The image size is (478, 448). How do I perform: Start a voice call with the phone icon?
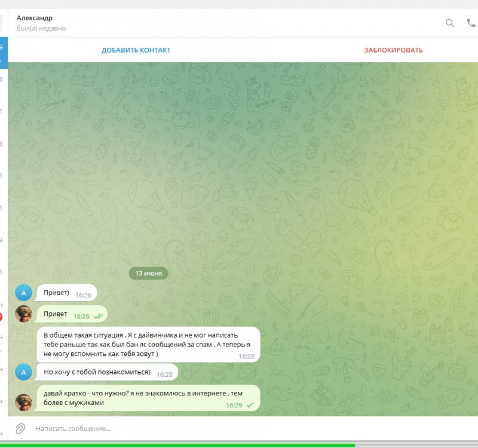tap(471, 23)
